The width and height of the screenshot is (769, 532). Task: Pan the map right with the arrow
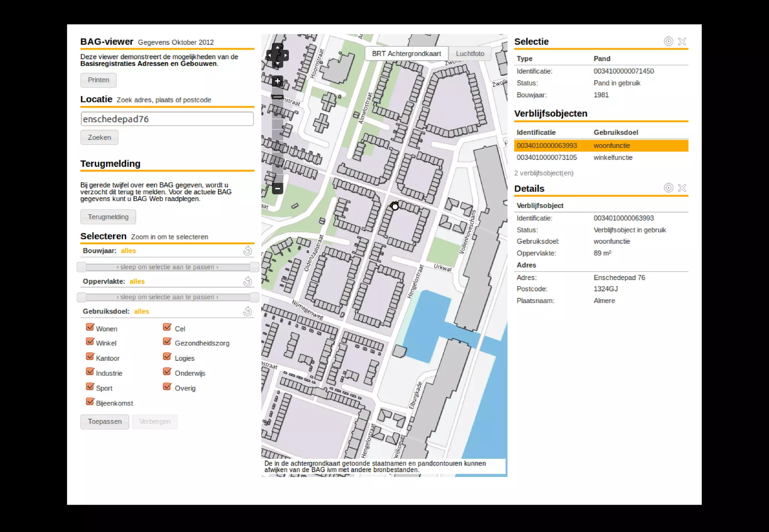286,56
